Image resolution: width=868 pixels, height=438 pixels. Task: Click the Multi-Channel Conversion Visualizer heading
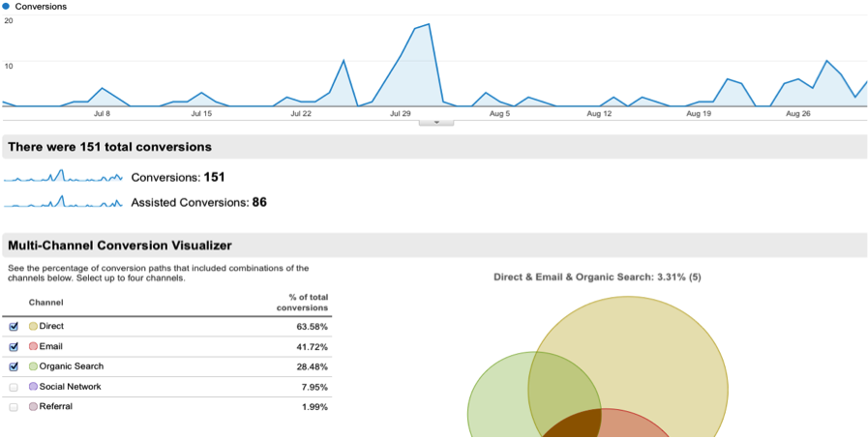(120, 246)
